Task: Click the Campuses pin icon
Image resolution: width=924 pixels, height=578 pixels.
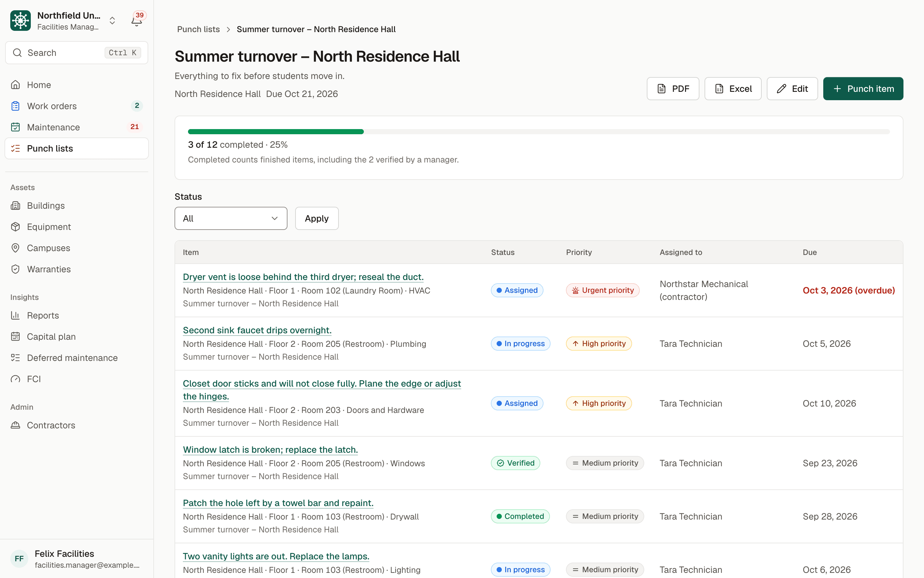Action: (15, 248)
